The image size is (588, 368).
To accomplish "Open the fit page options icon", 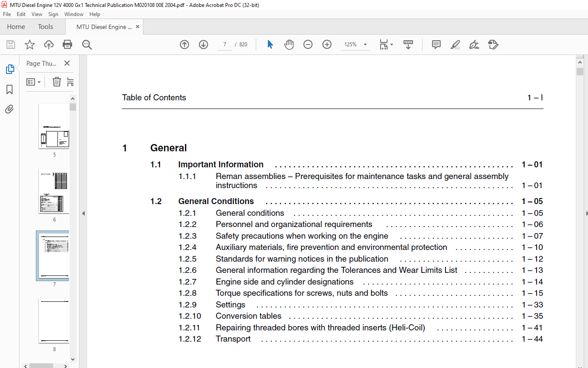I will pyautogui.click(x=386, y=45).
